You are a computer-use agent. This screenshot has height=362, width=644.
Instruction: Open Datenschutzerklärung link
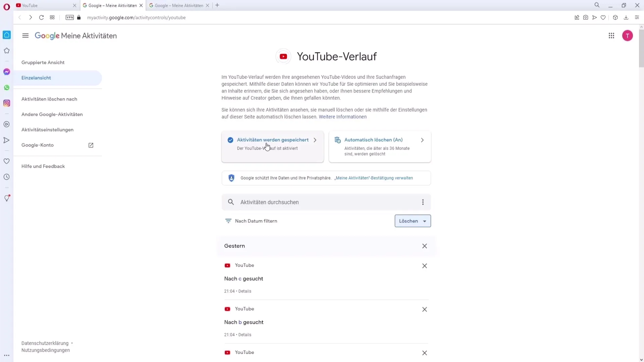pos(45,343)
